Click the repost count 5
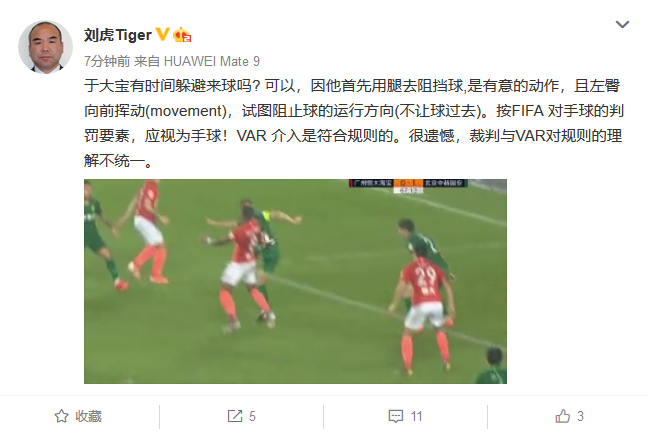This screenshot has width=648, height=436. point(252,416)
